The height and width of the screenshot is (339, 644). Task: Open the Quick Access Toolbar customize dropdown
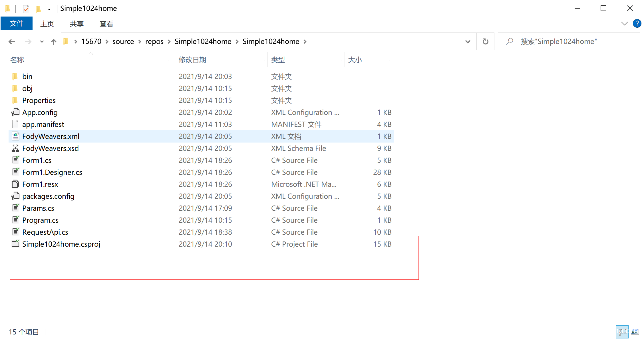point(49,9)
